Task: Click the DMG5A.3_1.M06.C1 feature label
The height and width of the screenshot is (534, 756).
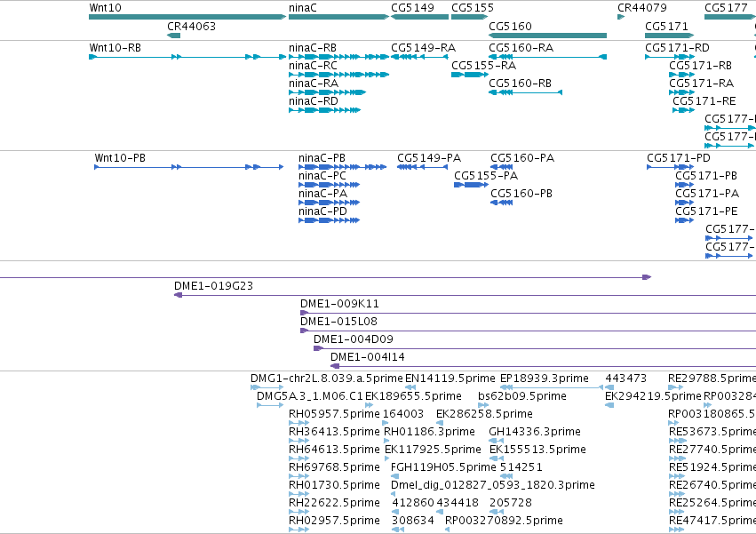Action: point(310,396)
